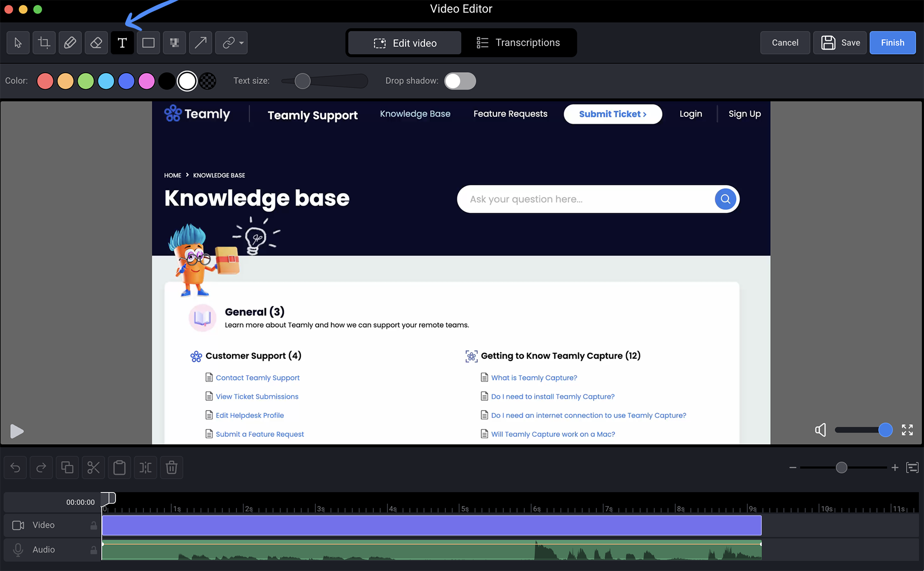Choose the light blue color swatch

(x=106, y=81)
